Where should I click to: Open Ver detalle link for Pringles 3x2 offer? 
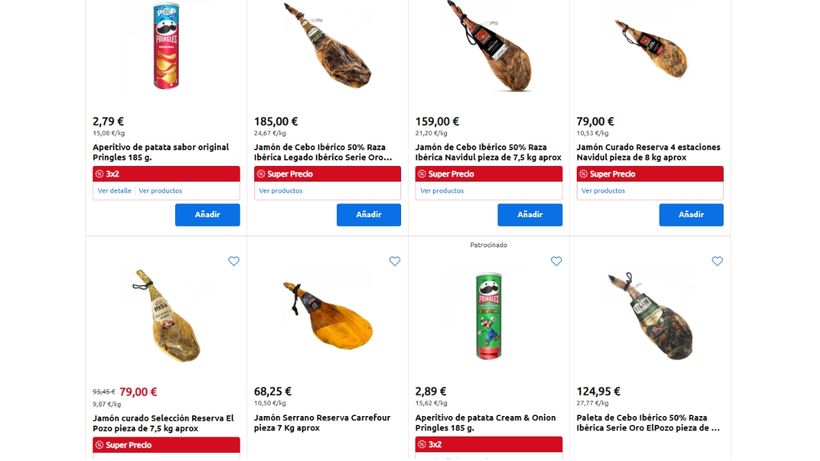tap(114, 191)
